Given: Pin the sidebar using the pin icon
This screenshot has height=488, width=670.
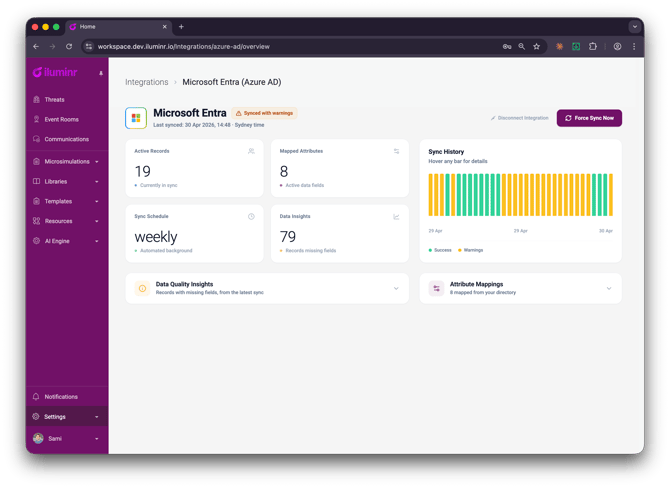Looking at the screenshot, I should [x=101, y=73].
